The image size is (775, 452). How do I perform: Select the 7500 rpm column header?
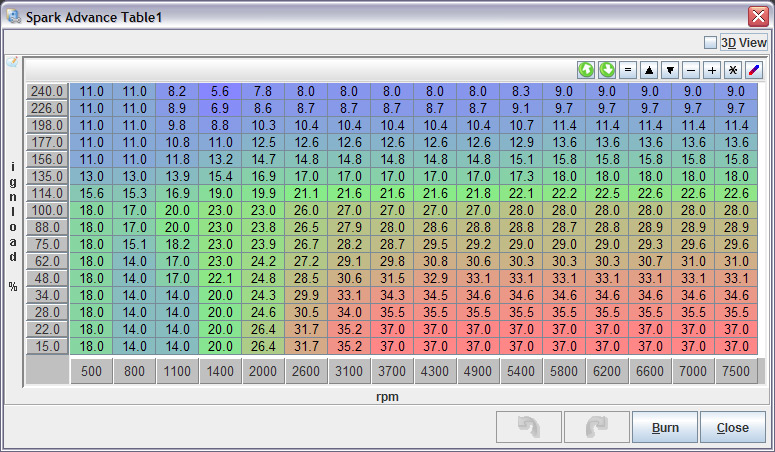pyautogui.click(x=735, y=371)
